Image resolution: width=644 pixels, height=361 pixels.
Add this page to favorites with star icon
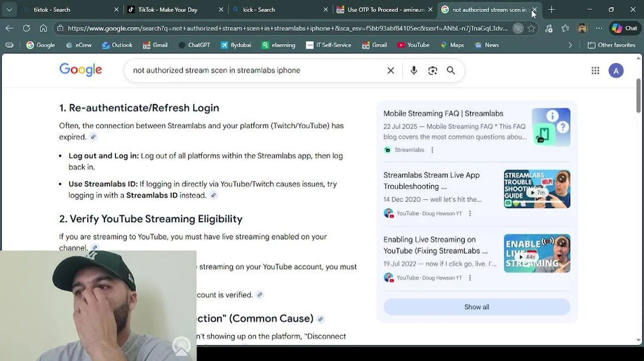click(532, 29)
